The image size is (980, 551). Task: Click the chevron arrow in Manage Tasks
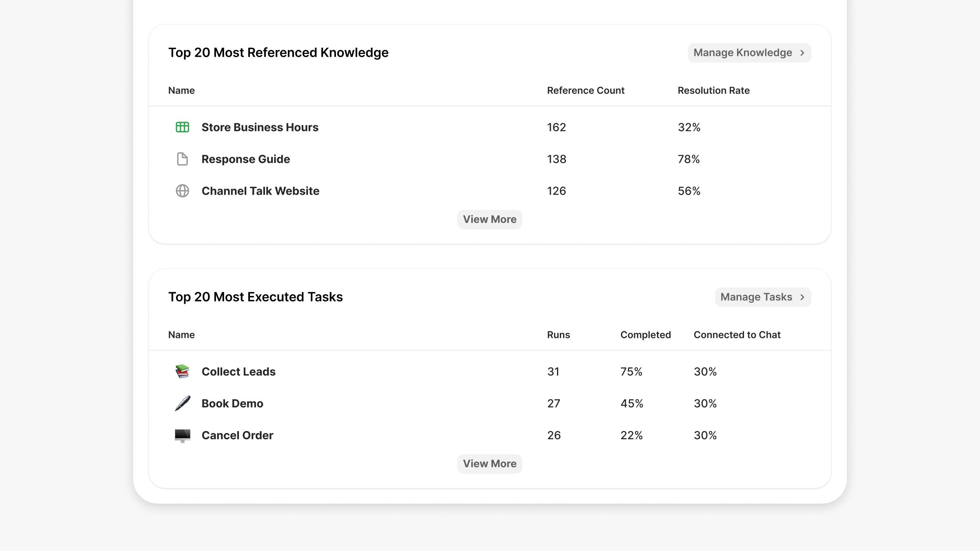802,297
